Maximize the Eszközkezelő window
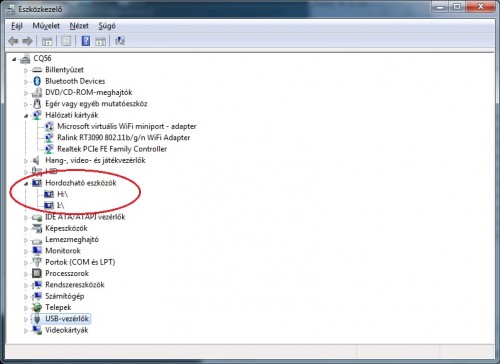 (457, 7)
